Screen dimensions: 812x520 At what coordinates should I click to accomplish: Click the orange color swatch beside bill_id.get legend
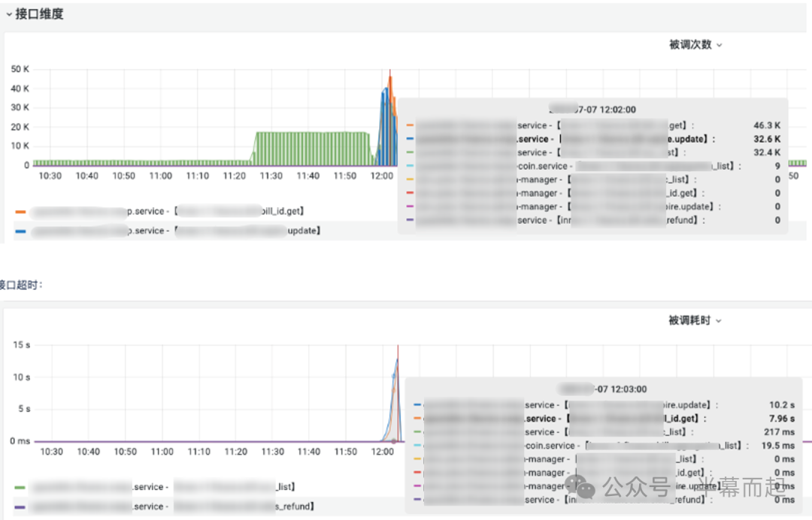click(21, 212)
